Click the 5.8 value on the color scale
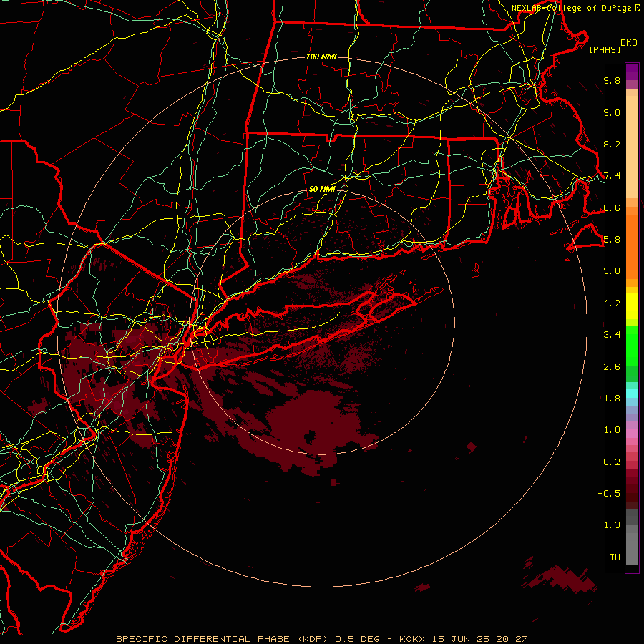The height and width of the screenshot is (644, 644). click(x=612, y=240)
